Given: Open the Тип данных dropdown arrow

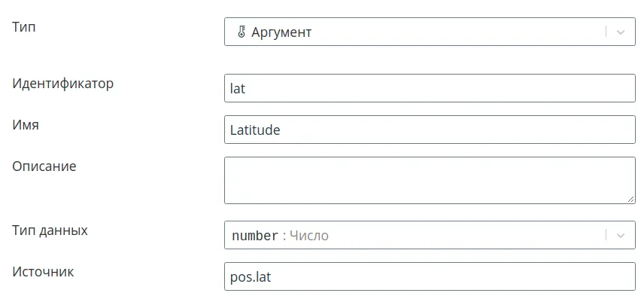Looking at the screenshot, I should [621, 236].
